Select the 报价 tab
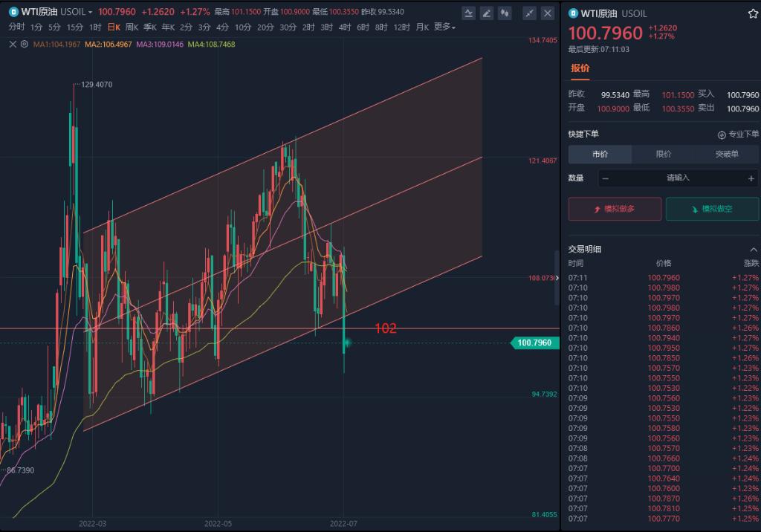 [580, 68]
